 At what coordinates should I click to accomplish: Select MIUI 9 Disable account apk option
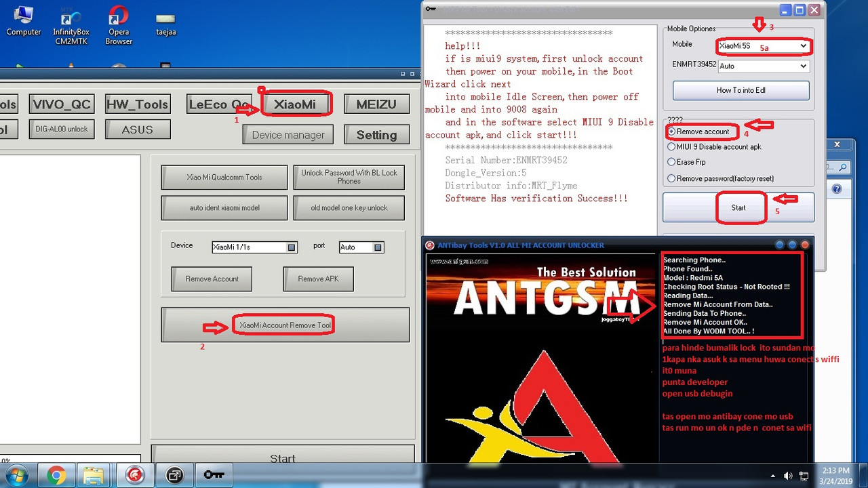click(714, 146)
